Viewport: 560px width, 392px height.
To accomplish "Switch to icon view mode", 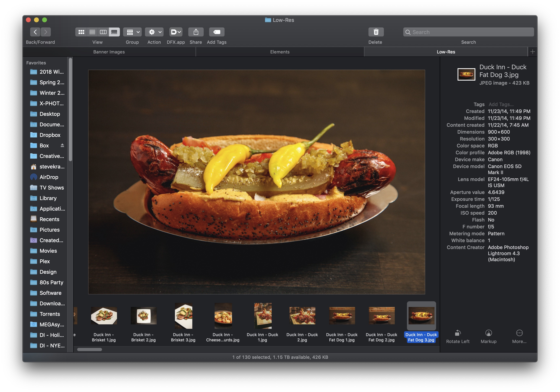I will 81,32.
